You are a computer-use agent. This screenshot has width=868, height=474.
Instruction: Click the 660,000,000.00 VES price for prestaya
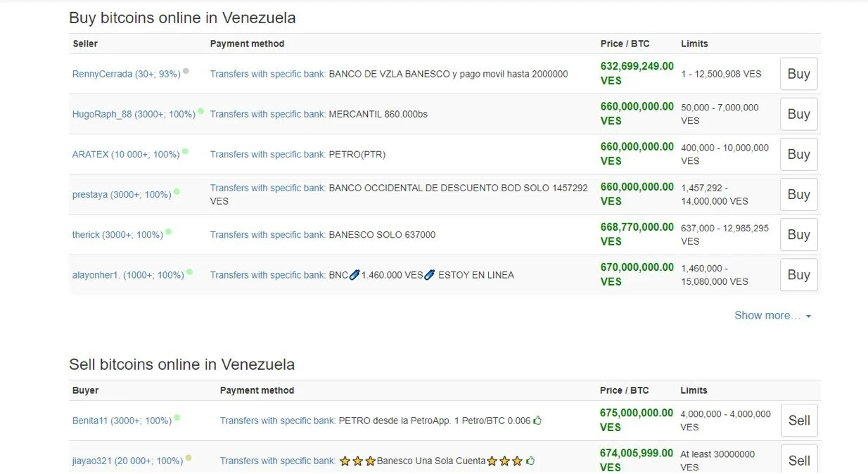[637, 194]
